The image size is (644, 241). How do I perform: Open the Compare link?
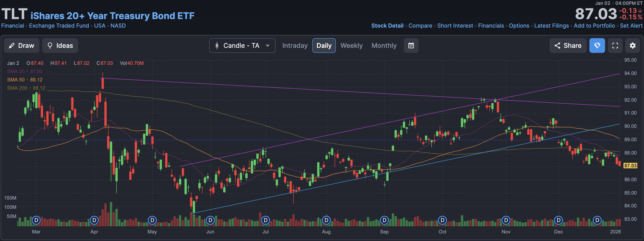[420, 26]
